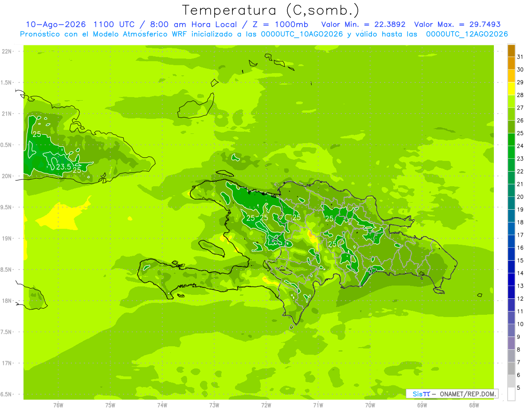532x411 pixels.
Task: Click the "73W" longitude axis label
Action: (x=214, y=405)
